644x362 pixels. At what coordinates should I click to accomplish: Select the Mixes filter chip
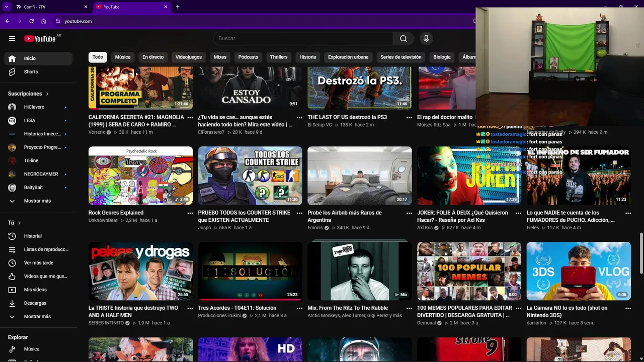pos(220,57)
